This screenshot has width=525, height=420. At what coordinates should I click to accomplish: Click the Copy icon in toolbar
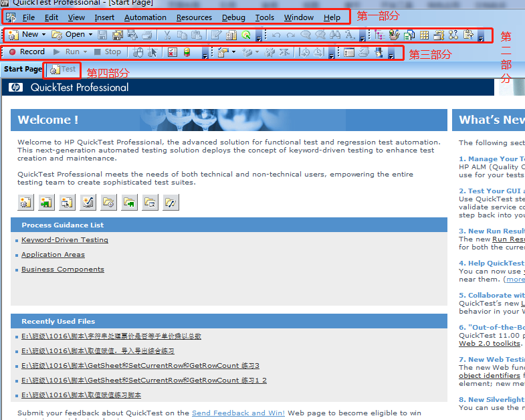coord(182,35)
